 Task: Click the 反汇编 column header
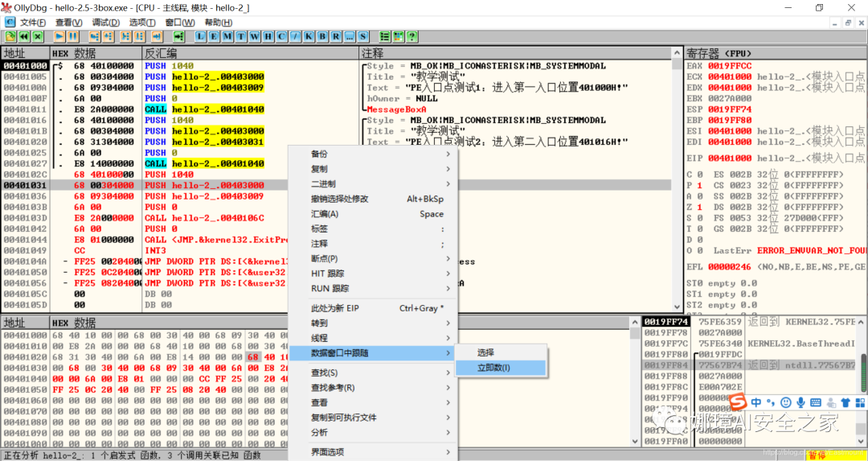pos(251,53)
